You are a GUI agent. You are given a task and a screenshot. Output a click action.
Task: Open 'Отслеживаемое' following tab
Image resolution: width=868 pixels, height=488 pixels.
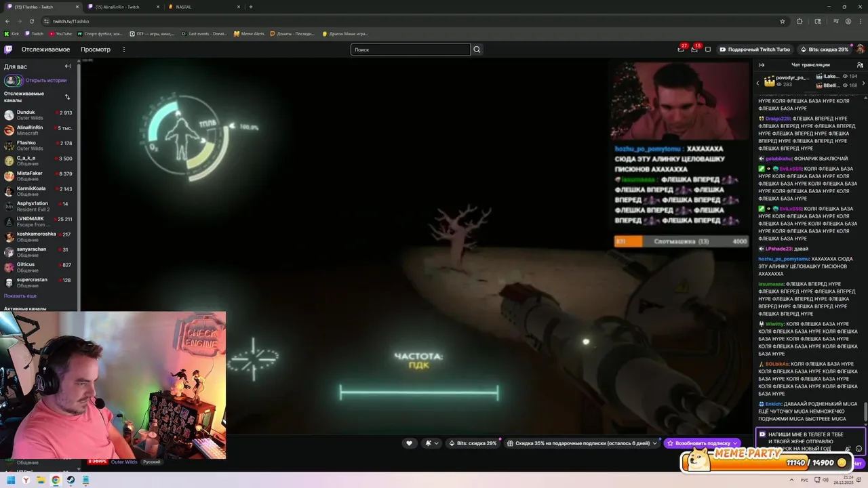[x=45, y=49]
